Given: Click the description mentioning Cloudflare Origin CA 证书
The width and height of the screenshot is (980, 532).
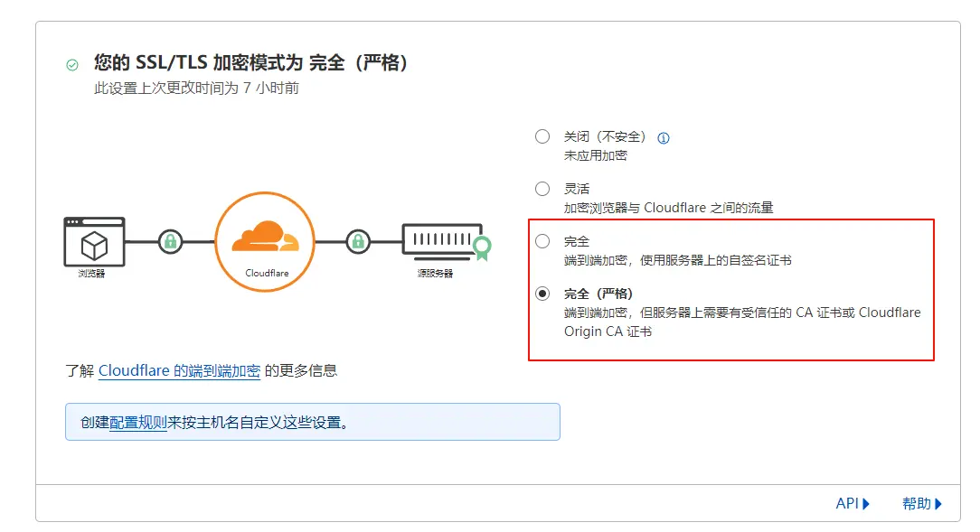Looking at the screenshot, I should (x=742, y=322).
